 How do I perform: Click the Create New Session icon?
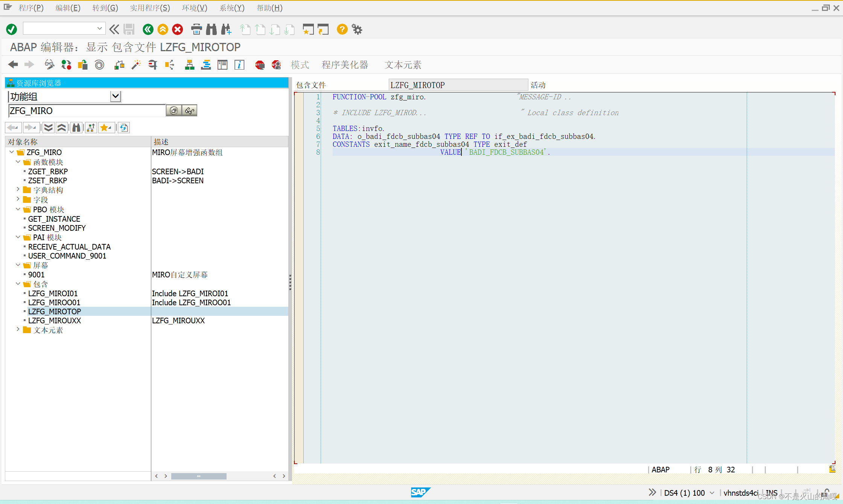tap(308, 29)
